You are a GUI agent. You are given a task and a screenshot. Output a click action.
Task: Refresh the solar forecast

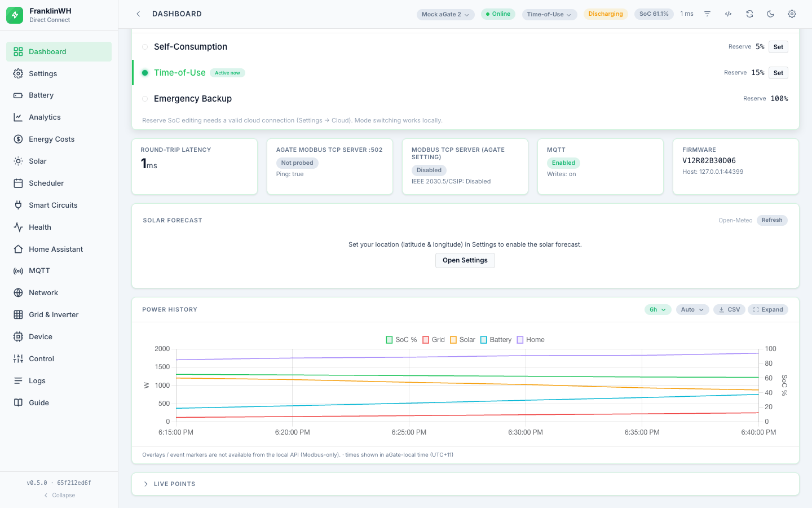[x=772, y=220]
